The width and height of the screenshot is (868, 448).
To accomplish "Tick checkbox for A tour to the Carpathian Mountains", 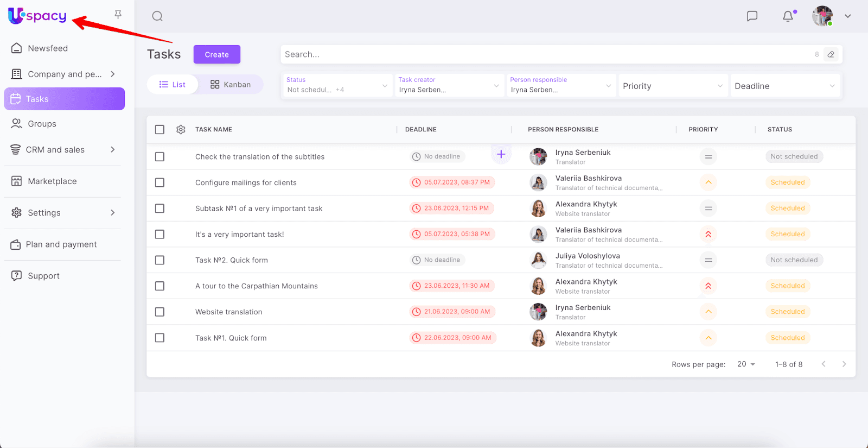I will (x=159, y=286).
